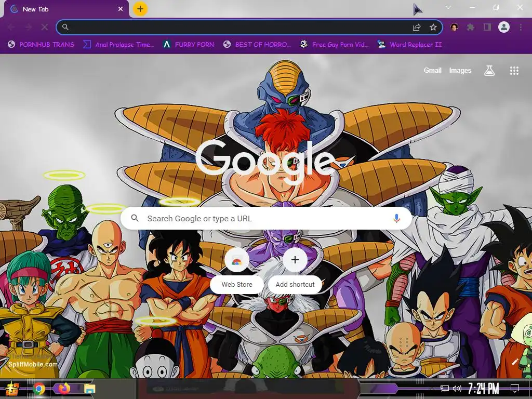Screen dimensions: 532x399
Task: Click the magnifier icon in the address bar
Action: [x=65, y=27]
